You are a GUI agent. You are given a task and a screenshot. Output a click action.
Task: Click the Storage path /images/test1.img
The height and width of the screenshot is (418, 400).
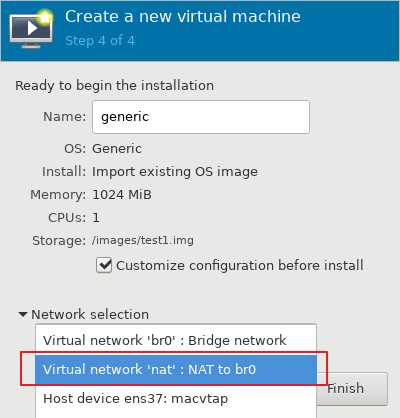(x=143, y=240)
